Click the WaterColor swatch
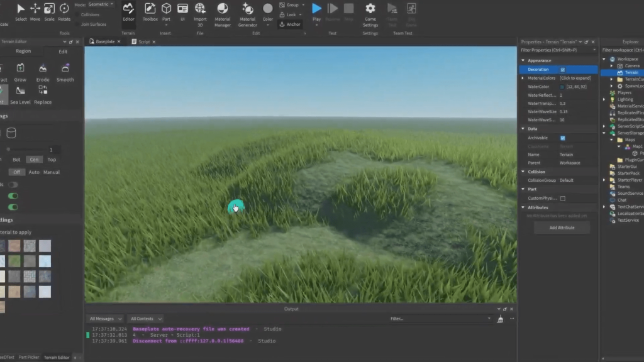Image resolution: width=644 pixels, height=362 pixels. pos(562,87)
